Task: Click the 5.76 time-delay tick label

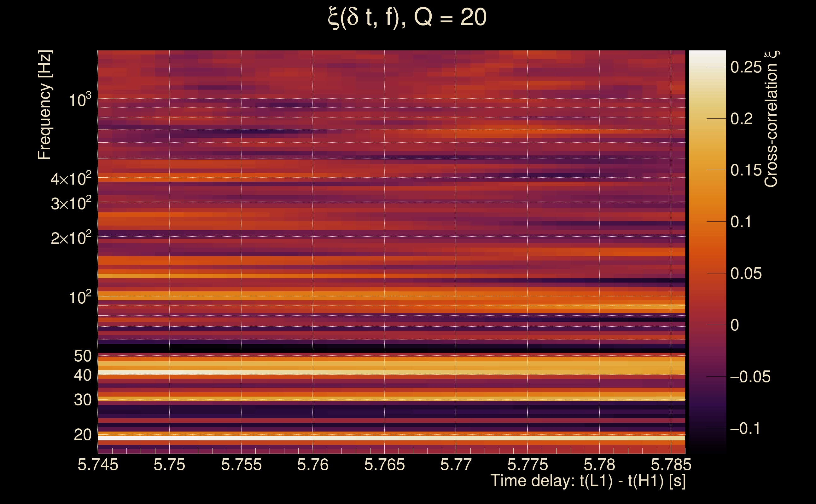Action: [312, 465]
